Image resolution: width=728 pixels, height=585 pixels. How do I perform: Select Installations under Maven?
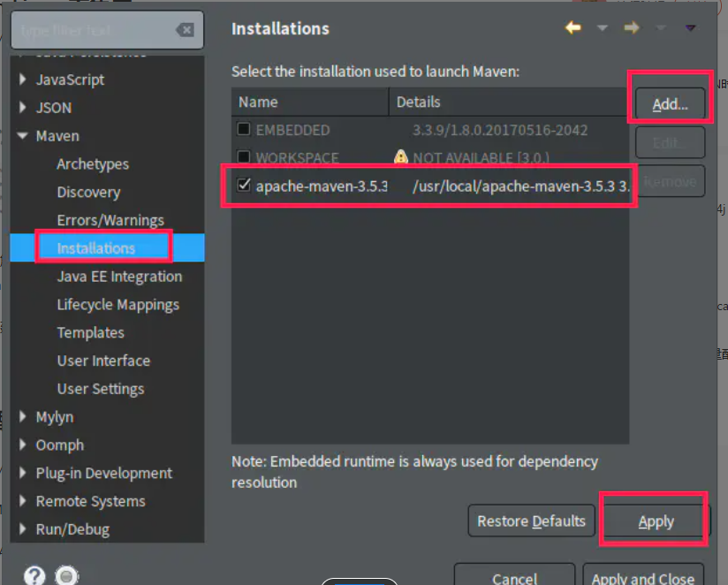pyautogui.click(x=96, y=248)
